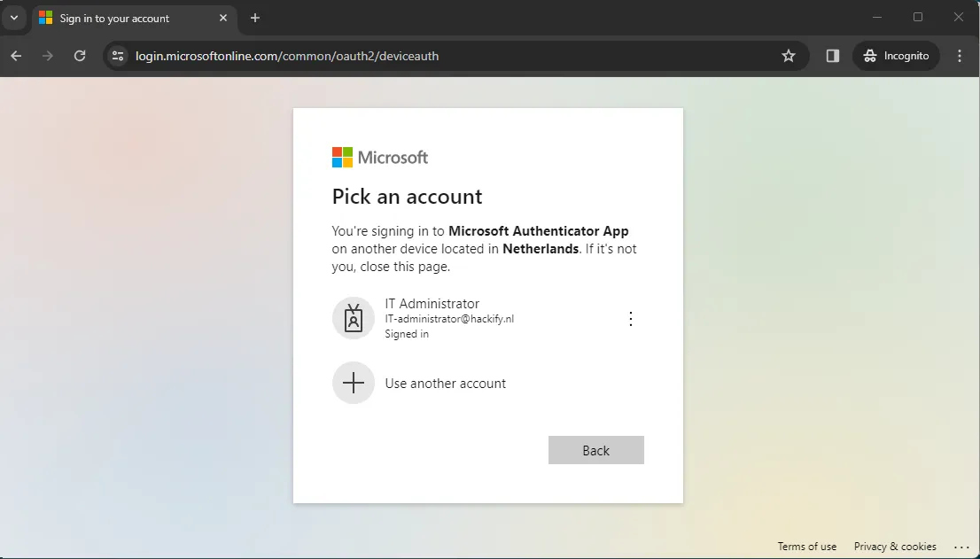Open the Privacy & cookies link

coord(895,547)
